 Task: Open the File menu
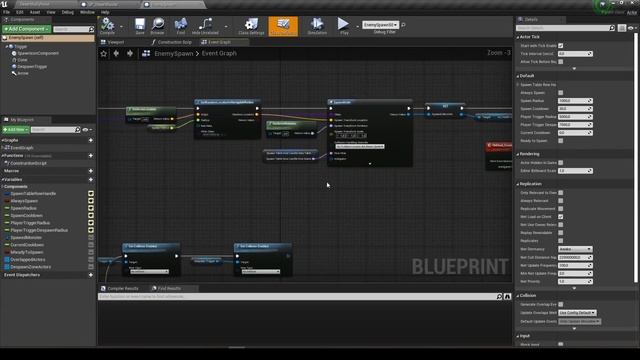click(x=7, y=12)
